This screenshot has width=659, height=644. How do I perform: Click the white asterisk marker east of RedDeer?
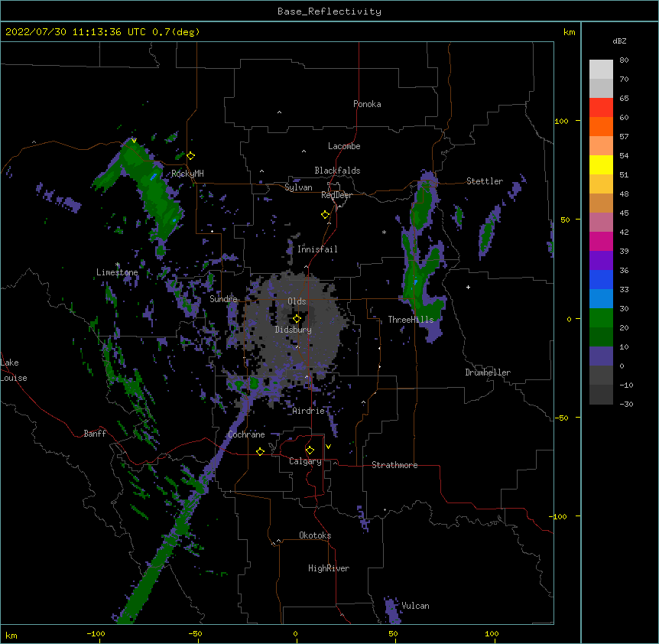click(384, 232)
